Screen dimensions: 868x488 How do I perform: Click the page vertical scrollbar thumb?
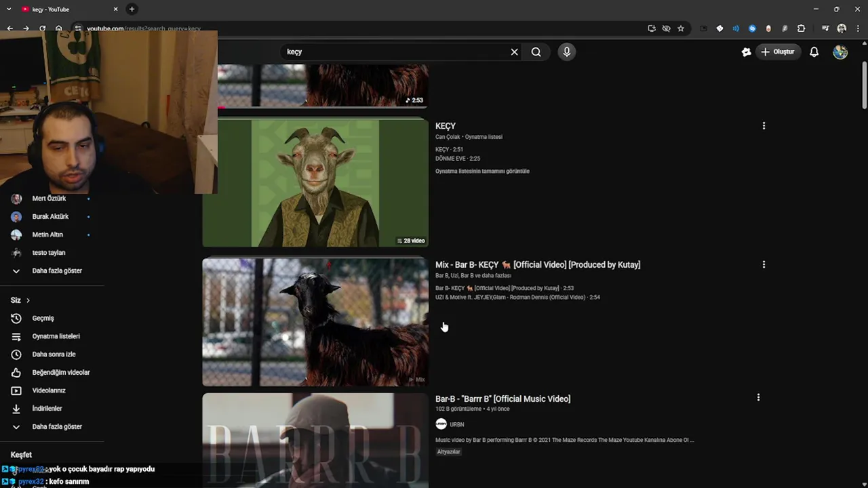864,85
